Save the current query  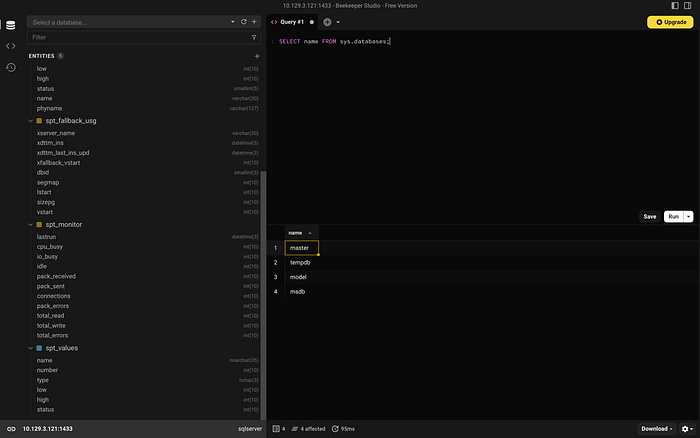coord(650,217)
